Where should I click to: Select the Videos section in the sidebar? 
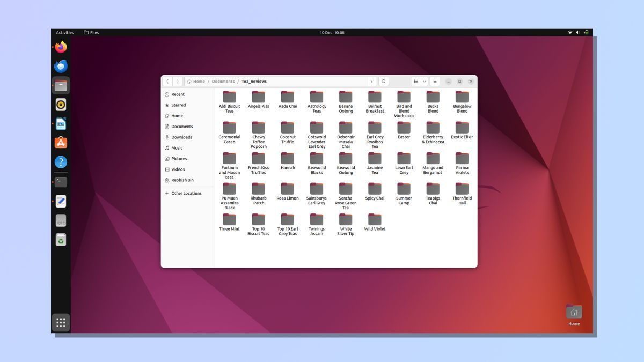[x=177, y=169]
